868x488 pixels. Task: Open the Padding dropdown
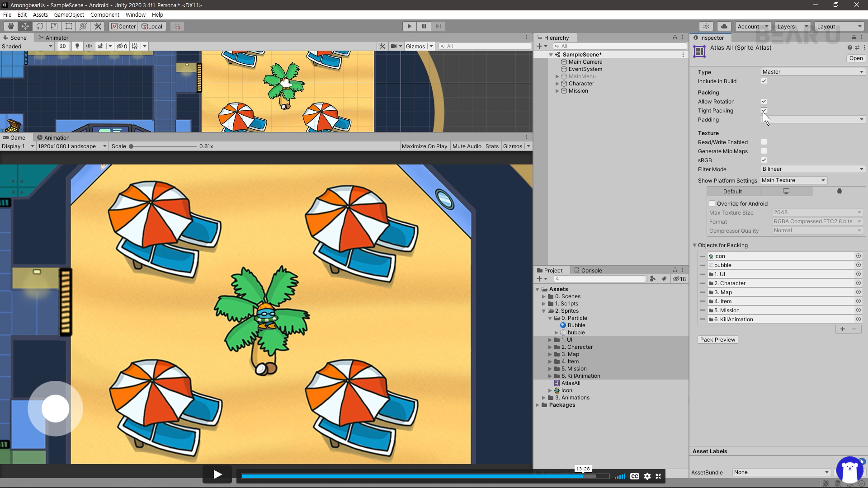tap(813, 120)
